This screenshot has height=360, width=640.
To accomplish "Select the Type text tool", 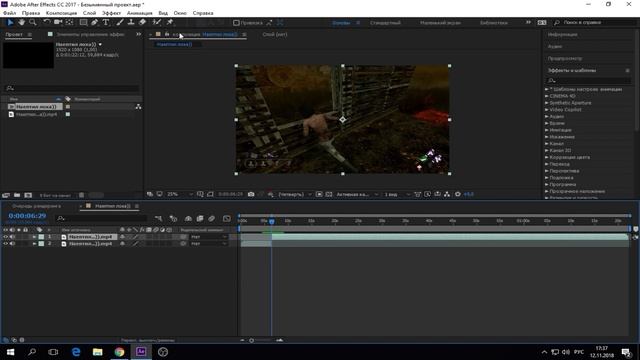I will tap(106, 22).
